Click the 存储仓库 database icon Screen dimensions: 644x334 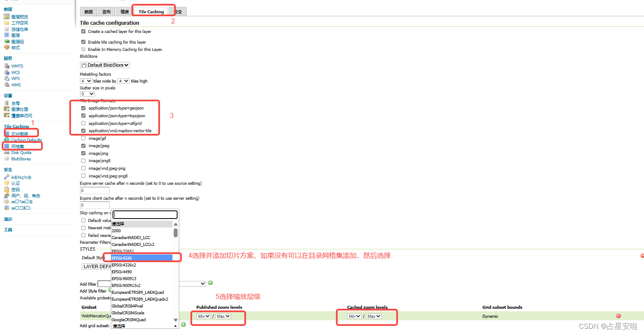[x=6, y=29]
